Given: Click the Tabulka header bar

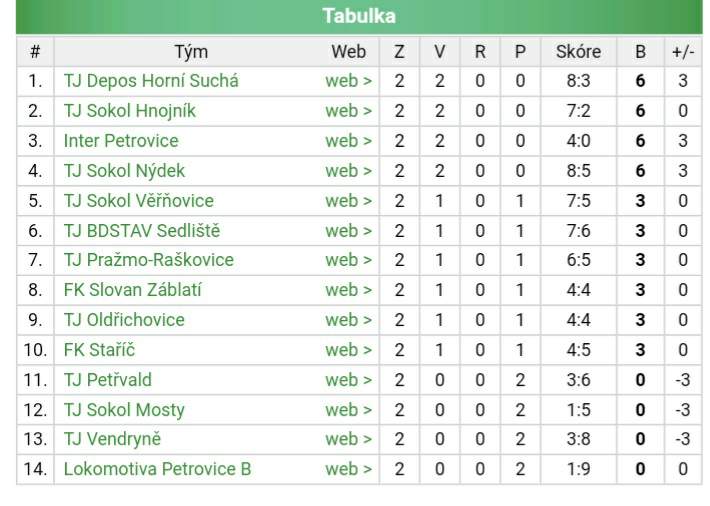Looking at the screenshot, I should pos(358,16).
